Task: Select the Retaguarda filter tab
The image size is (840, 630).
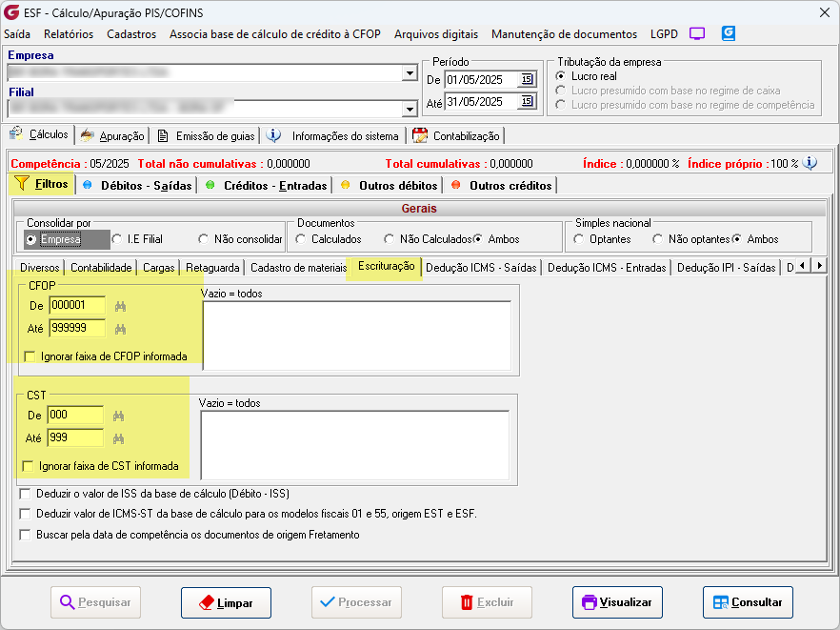Action: [x=212, y=268]
